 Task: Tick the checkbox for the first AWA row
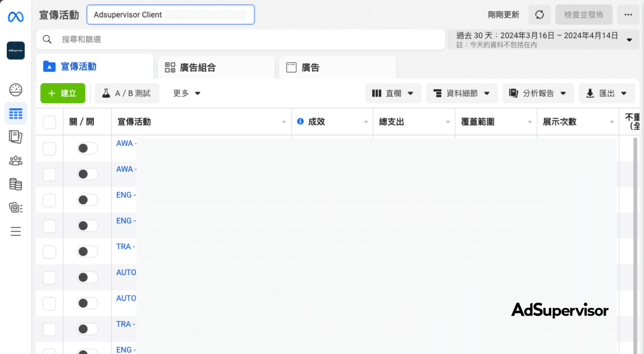pos(49,148)
